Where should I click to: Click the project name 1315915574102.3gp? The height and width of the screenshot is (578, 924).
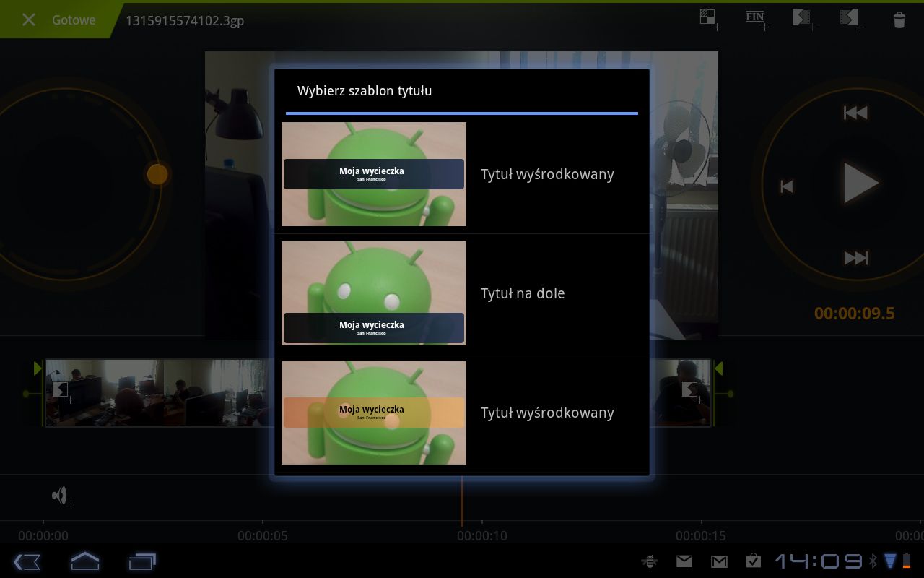click(x=185, y=20)
